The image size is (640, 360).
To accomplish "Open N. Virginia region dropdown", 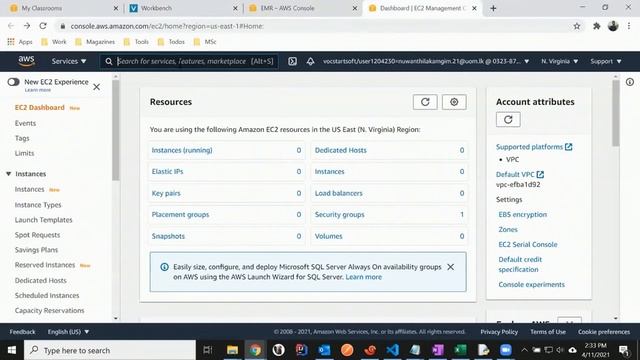I will 559,61.
